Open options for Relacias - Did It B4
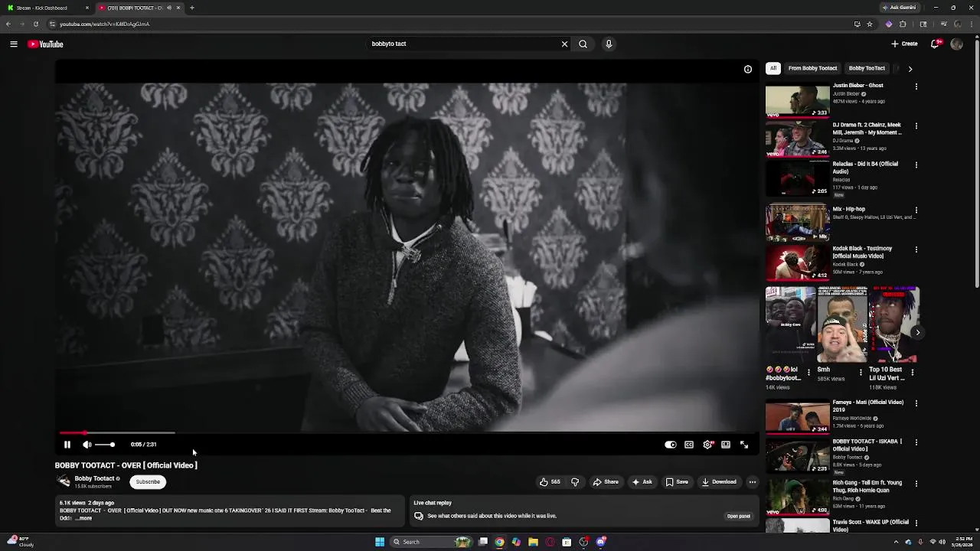The height and width of the screenshot is (551, 980). click(x=916, y=165)
